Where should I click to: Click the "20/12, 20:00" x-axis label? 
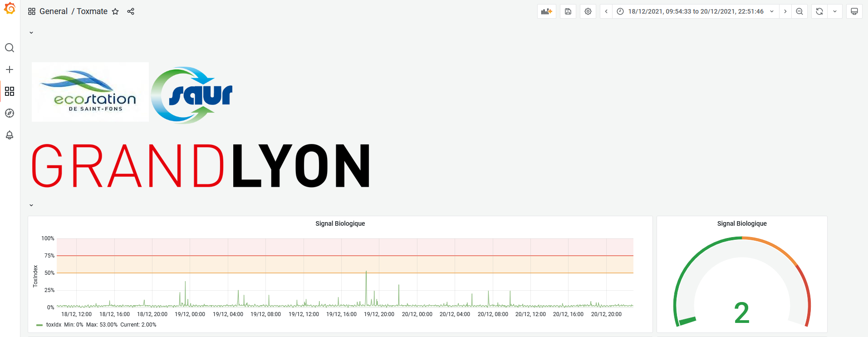606,314
